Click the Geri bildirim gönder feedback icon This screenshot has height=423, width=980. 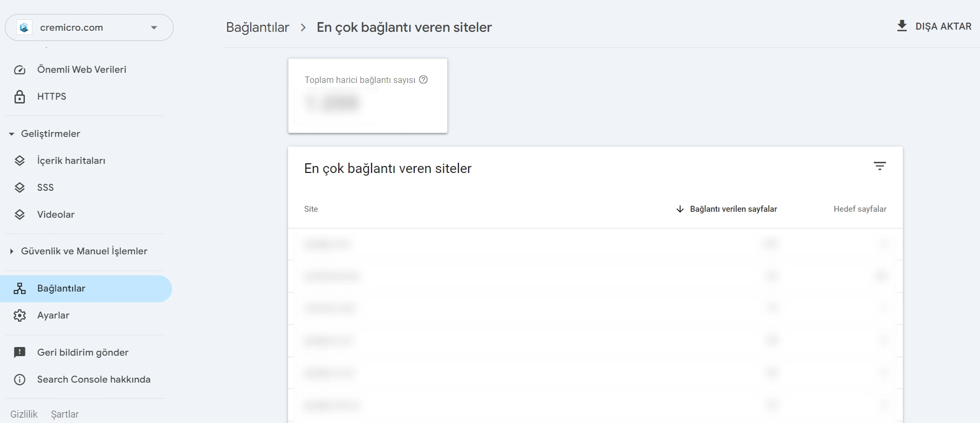click(x=19, y=352)
